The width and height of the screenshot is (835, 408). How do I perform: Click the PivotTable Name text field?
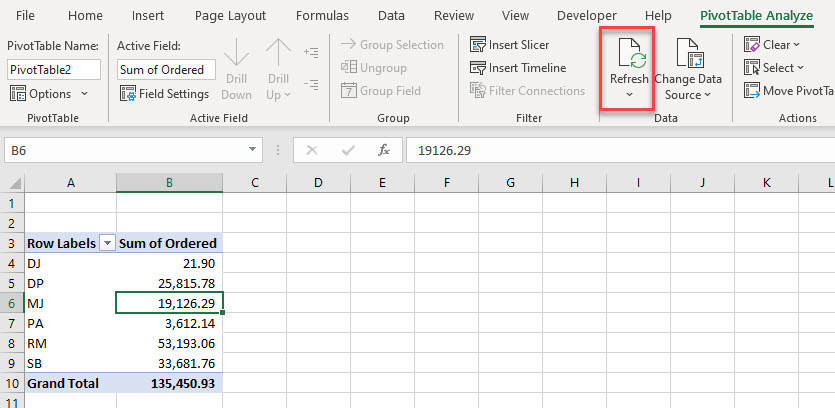tap(54, 69)
